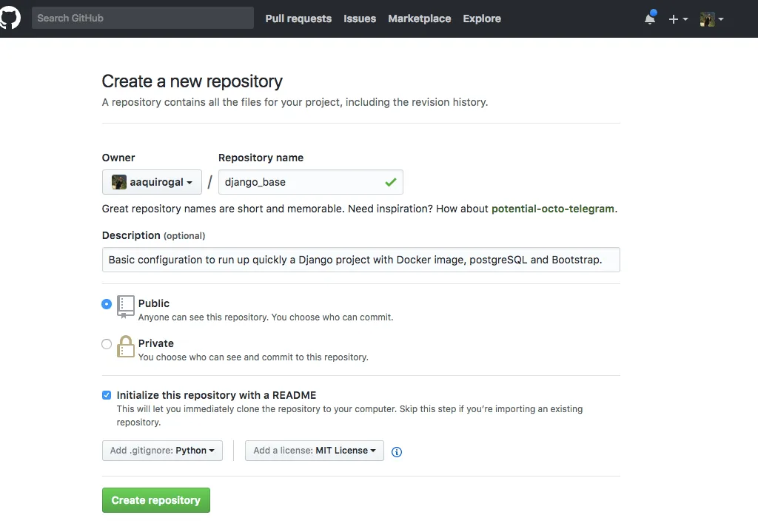The image size is (758, 532).
Task: Click the Private option label
Action: click(155, 343)
